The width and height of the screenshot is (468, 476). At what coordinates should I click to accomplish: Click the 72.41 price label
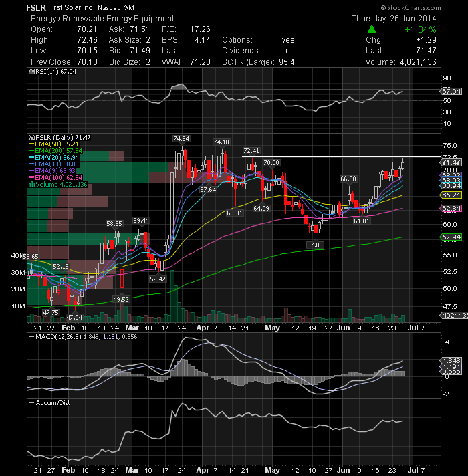click(251, 151)
